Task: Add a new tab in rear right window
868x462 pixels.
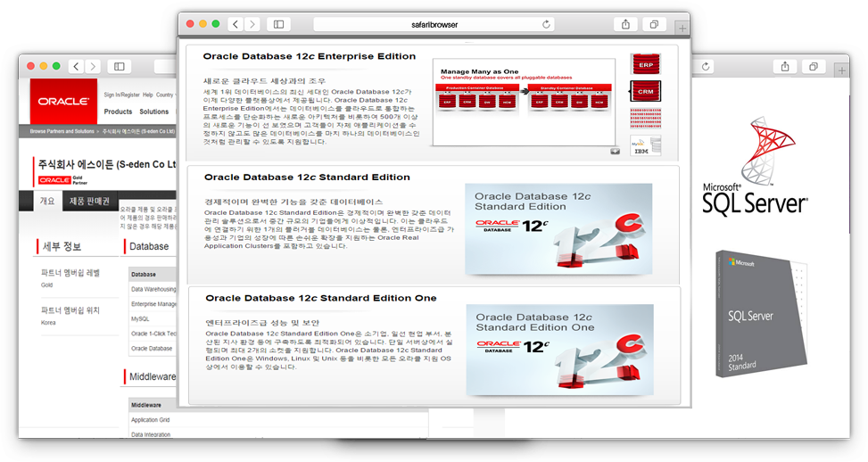Action: point(841,70)
